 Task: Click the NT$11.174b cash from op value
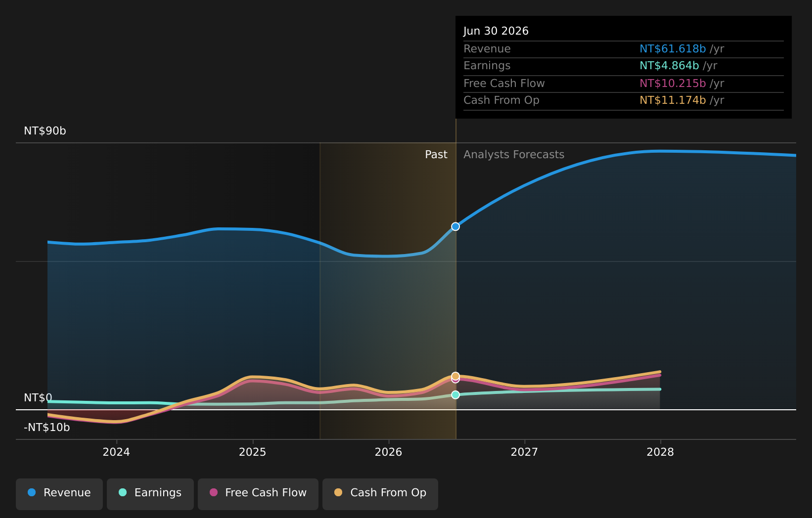(x=673, y=100)
